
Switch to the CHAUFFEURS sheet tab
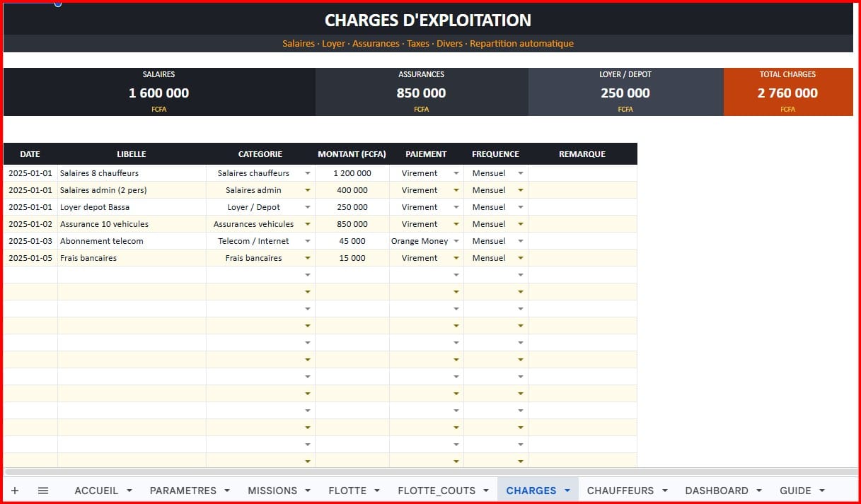[x=620, y=491]
